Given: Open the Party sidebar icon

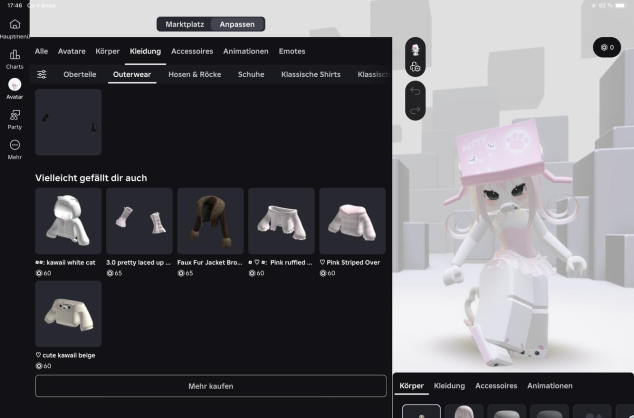Looking at the screenshot, I should [14, 116].
